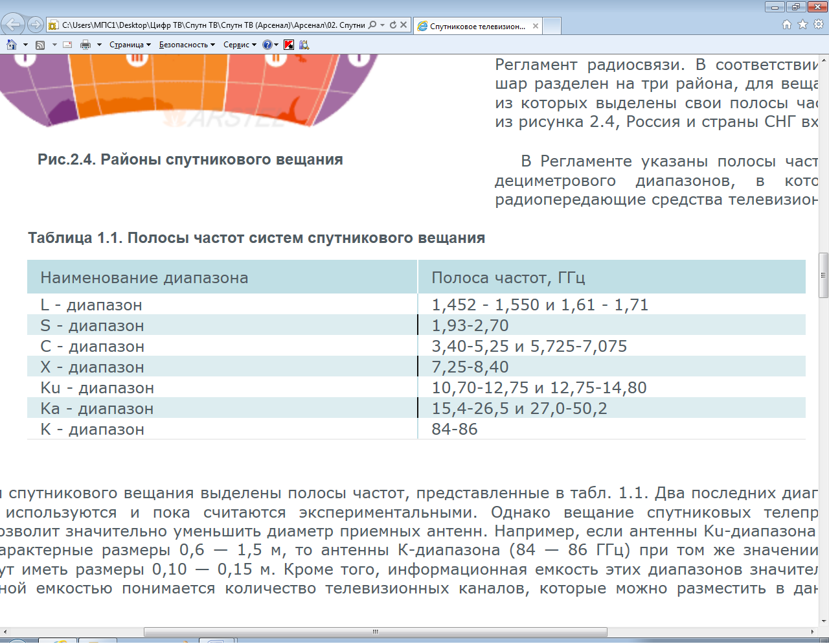829x644 pixels.
Task: Click the horizontal scrollbar right arrow
Action: [x=812, y=632]
